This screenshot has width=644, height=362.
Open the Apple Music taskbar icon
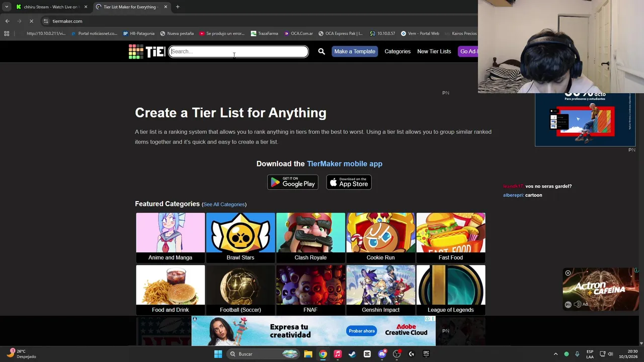(338, 354)
